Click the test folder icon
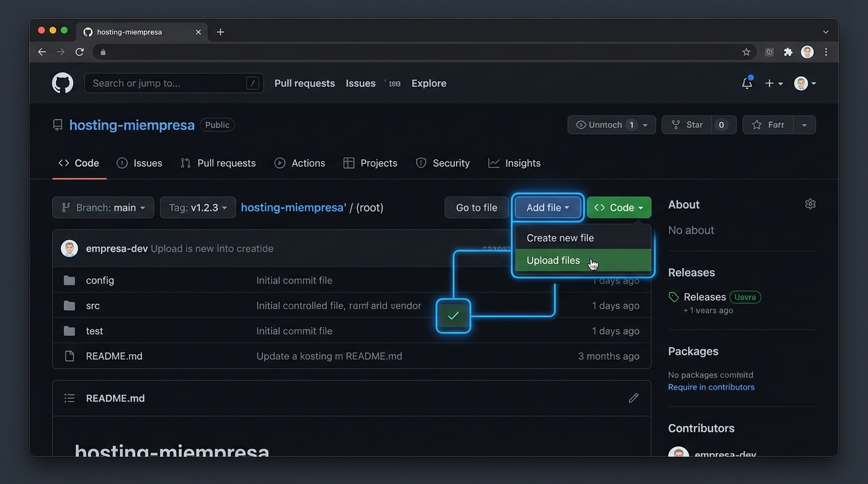The height and width of the screenshot is (484, 868). click(x=69, y=331)
